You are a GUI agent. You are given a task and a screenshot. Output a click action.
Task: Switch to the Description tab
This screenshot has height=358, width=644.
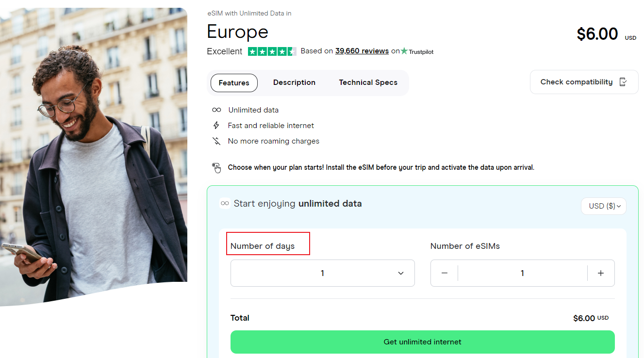point(294,82)
